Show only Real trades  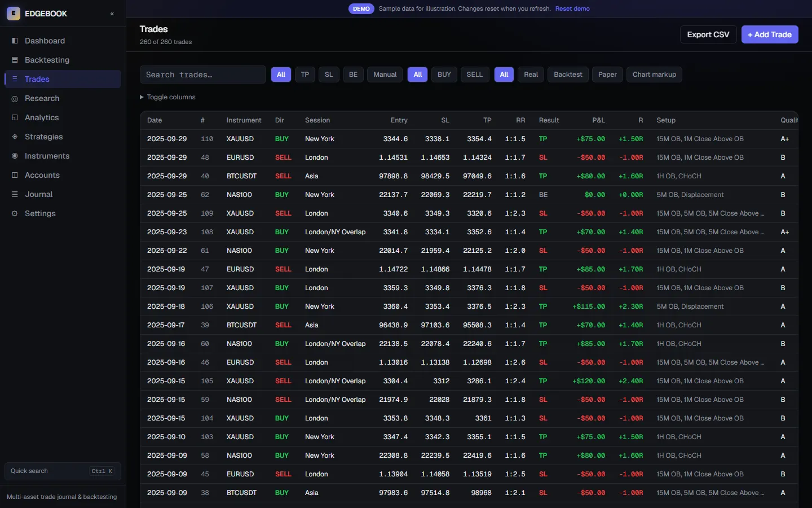(531, 75)
